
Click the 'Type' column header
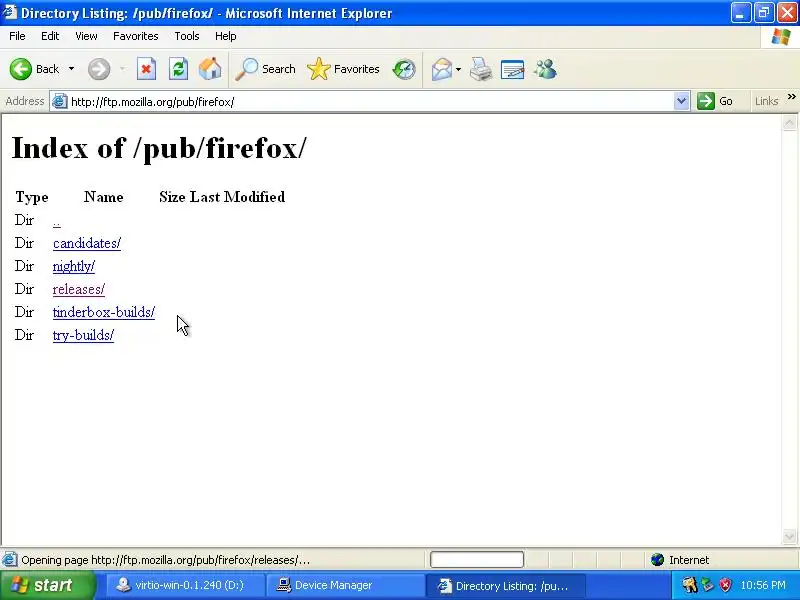click(x=32, y=197)
